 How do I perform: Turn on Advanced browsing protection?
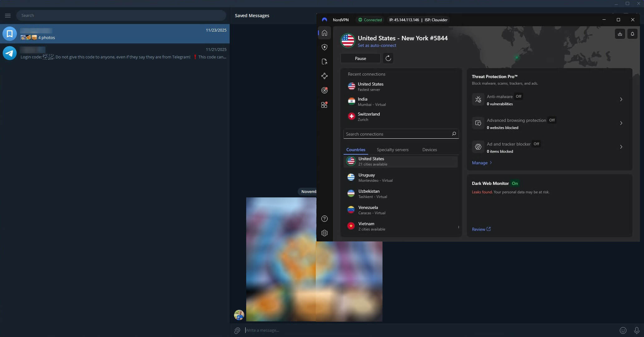point(552,120)
